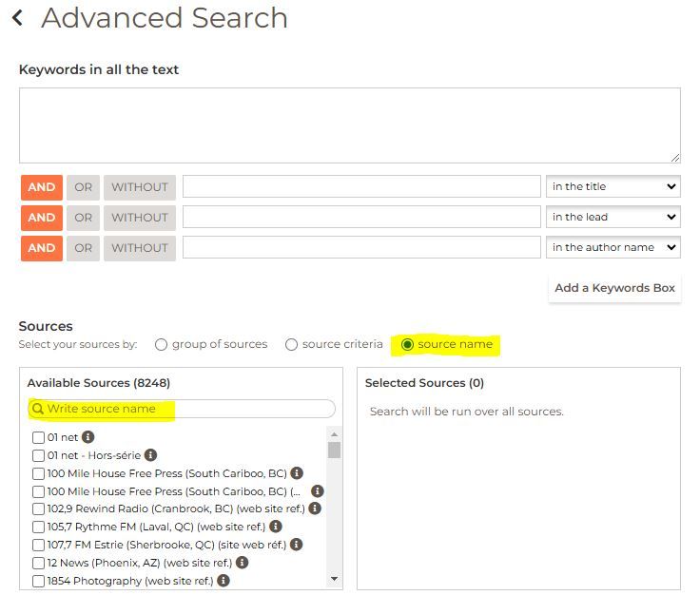The image size is (700, 595).
Task: Expand the 'in the lead' dropdown
Action: tap(613, 218)
